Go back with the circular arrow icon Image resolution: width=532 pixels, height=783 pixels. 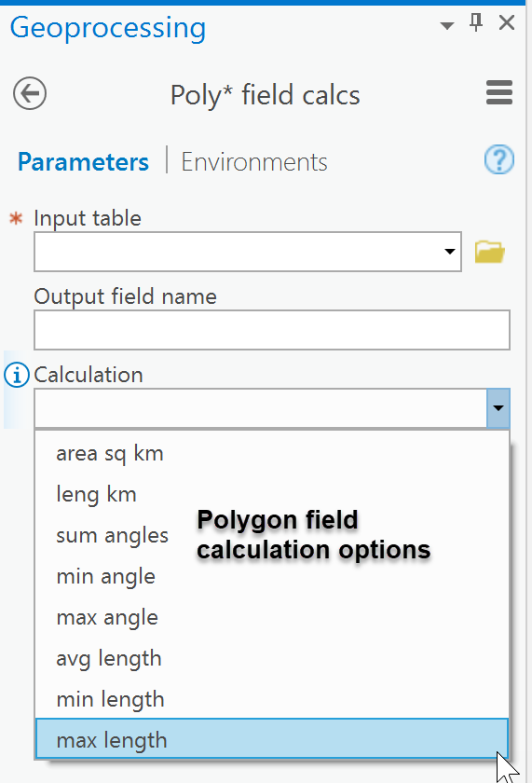tap(30, 93)
